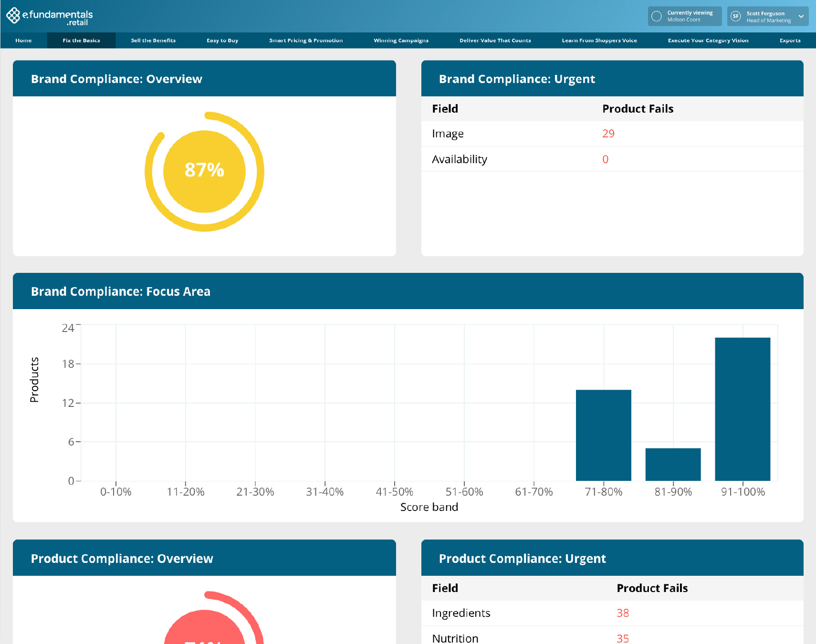Open the Exports tab
The height and width of the screenshot is (644, 816).
click(790, 41)
